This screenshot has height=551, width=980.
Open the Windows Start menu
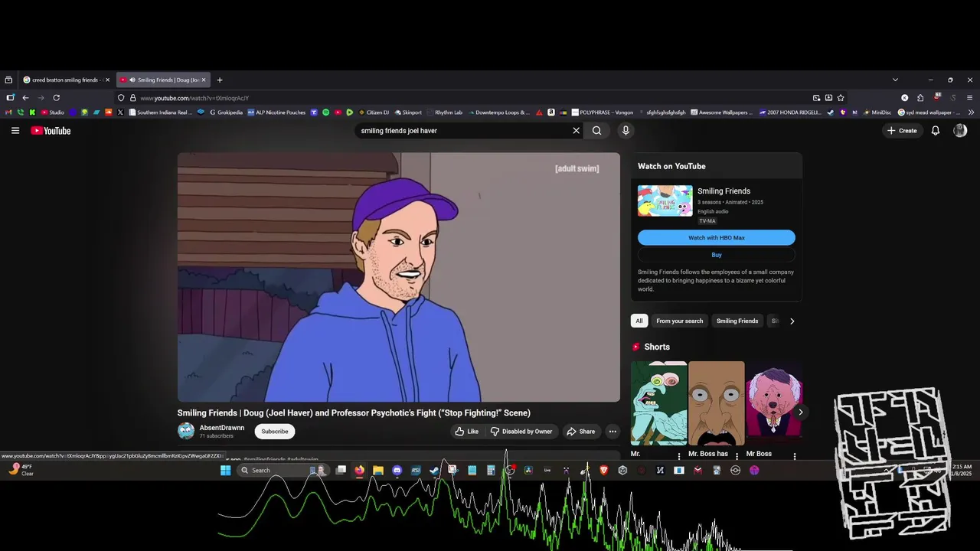click(x=226, y=471)
